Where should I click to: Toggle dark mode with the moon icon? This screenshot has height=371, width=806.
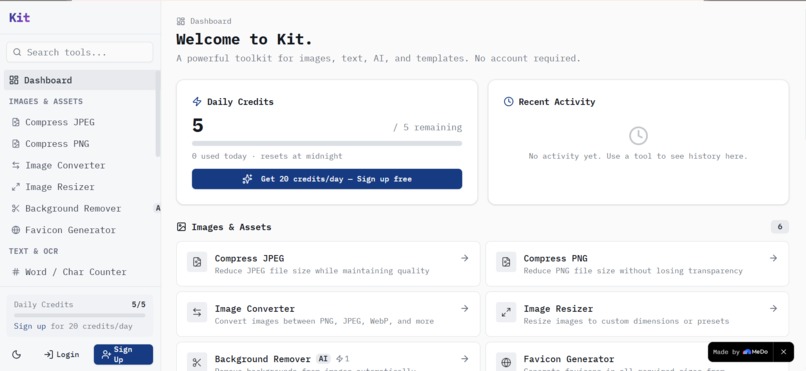tap(16, 355)
